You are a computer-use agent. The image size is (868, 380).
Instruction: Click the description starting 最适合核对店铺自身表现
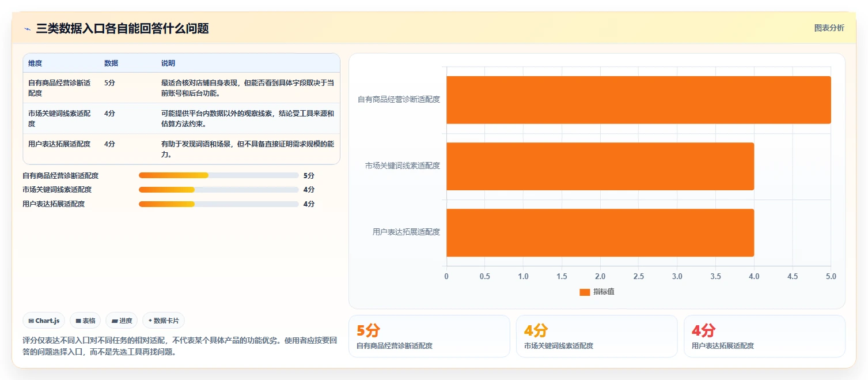pyautogui.click(x=248, y=88)
